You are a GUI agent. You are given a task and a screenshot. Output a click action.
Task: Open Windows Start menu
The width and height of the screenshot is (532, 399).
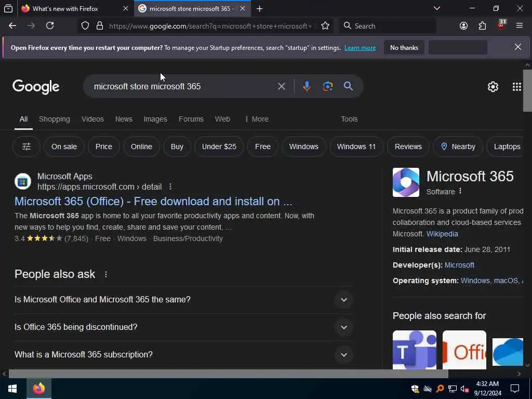[x=13, y=389]
